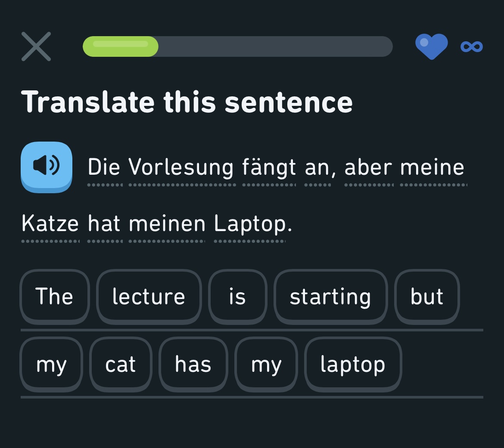Show hint for the word 'aber'
Screen dimensions: 504x448
(x=368, y=168)
